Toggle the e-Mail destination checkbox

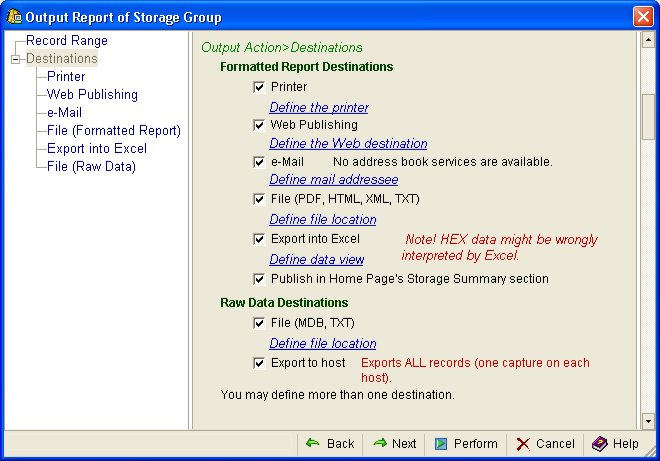click(x=259, y=162)
